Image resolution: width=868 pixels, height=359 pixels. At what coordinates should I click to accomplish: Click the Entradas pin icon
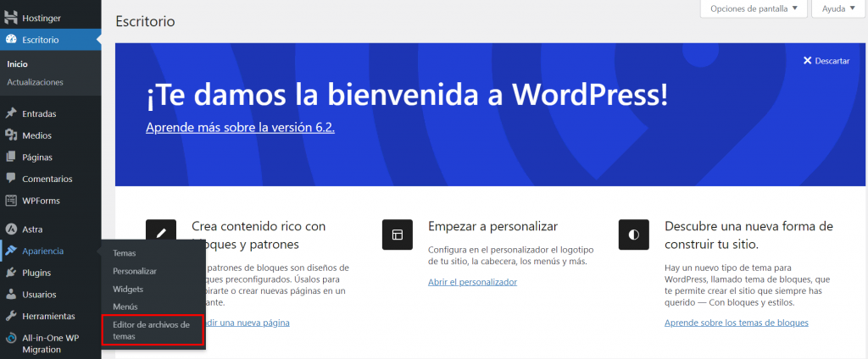pos(11,113)
